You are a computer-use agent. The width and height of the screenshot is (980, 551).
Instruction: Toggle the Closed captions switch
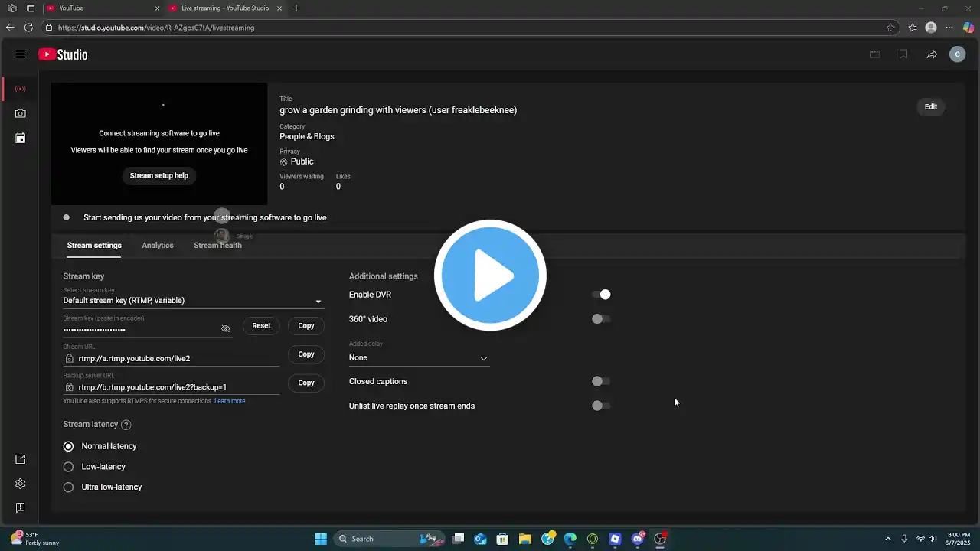[601, 381]
